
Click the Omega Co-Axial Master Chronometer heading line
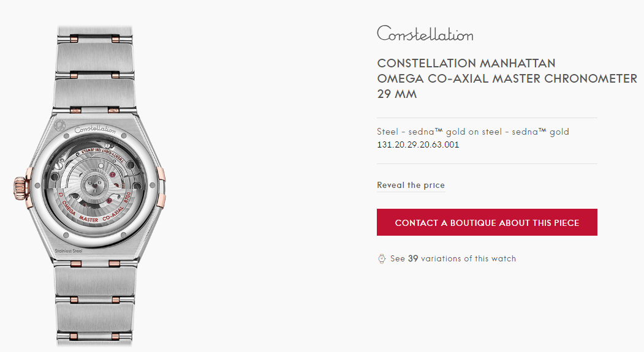coord(507,79)
